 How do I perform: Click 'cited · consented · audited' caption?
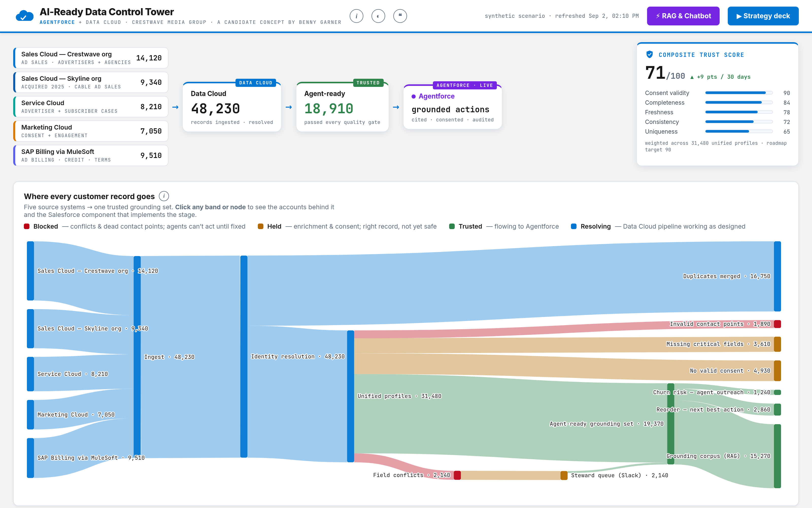(453, 120)
